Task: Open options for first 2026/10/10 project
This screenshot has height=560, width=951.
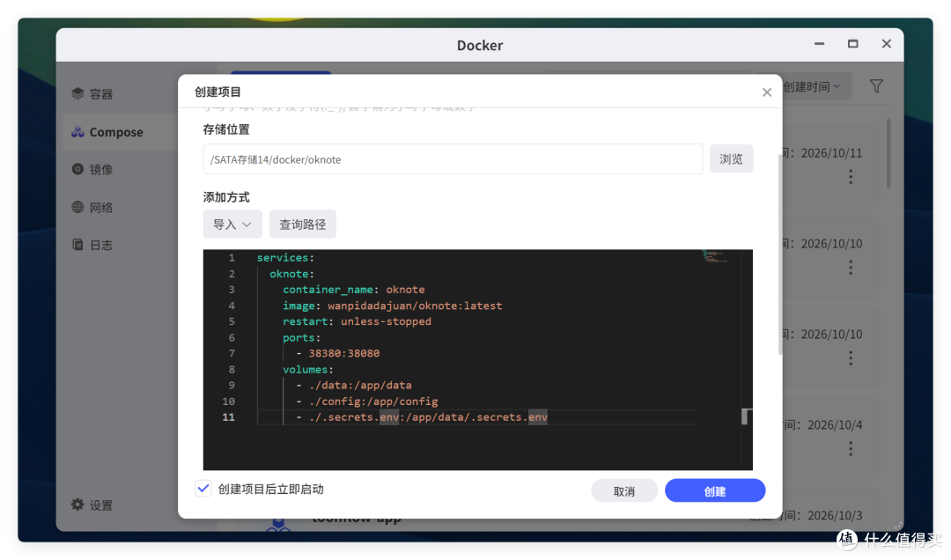Action: pos(851,268)
